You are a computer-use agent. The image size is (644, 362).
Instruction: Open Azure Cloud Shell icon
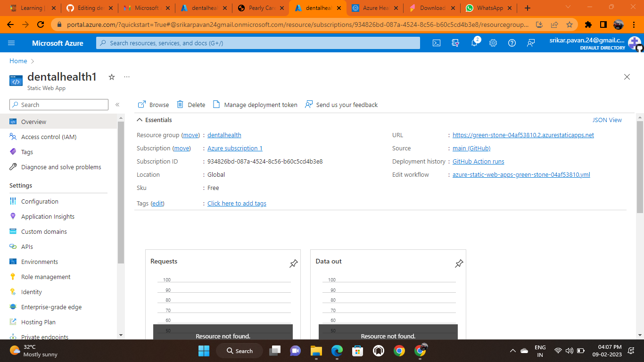tap(437, 43)
